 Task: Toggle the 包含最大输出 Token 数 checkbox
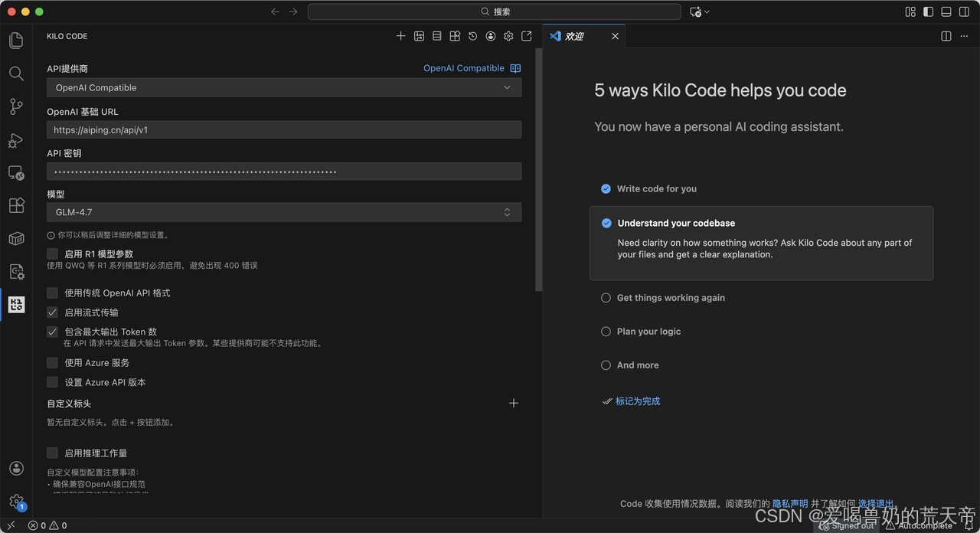pyautogui.click(x=52, y=332)
